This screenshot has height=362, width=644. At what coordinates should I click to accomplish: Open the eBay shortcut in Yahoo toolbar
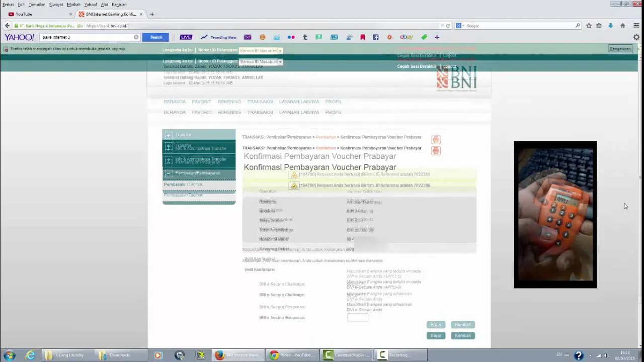[x=407, y=37]
